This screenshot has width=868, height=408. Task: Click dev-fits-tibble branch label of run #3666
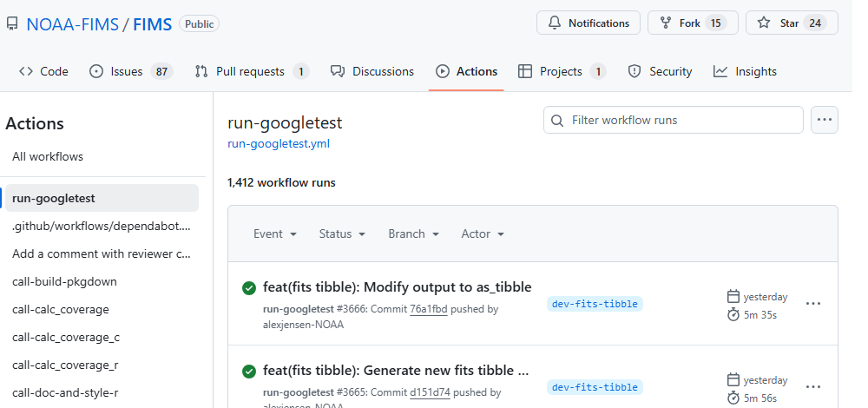[x=595, y=304]
